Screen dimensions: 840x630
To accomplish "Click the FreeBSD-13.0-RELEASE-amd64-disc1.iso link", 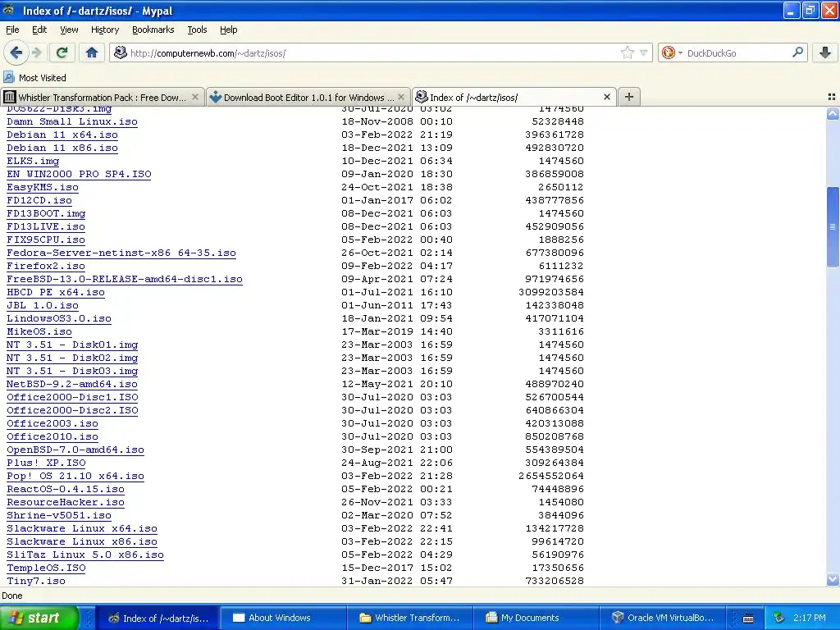I will (x=125, y=279).
